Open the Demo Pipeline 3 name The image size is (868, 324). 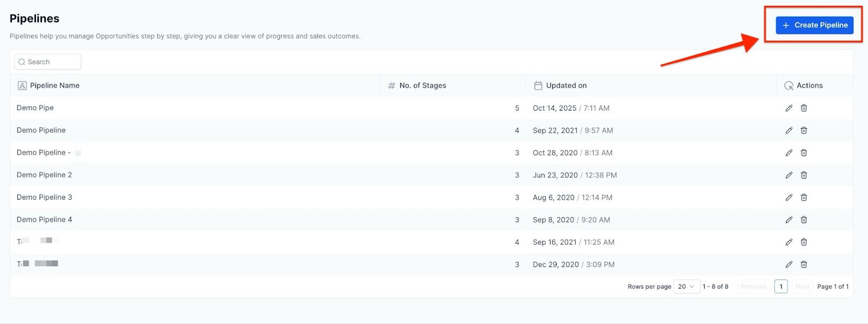point(44,197)
